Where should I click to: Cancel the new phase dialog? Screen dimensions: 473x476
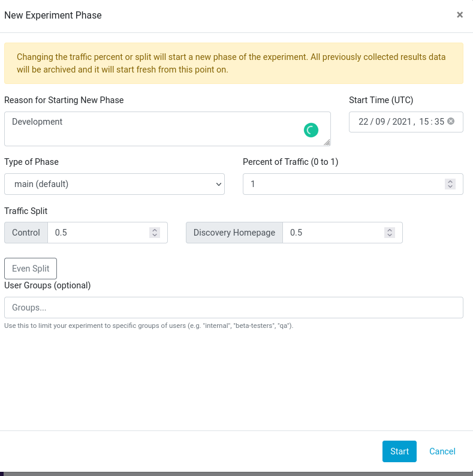[x=442, y=451]
